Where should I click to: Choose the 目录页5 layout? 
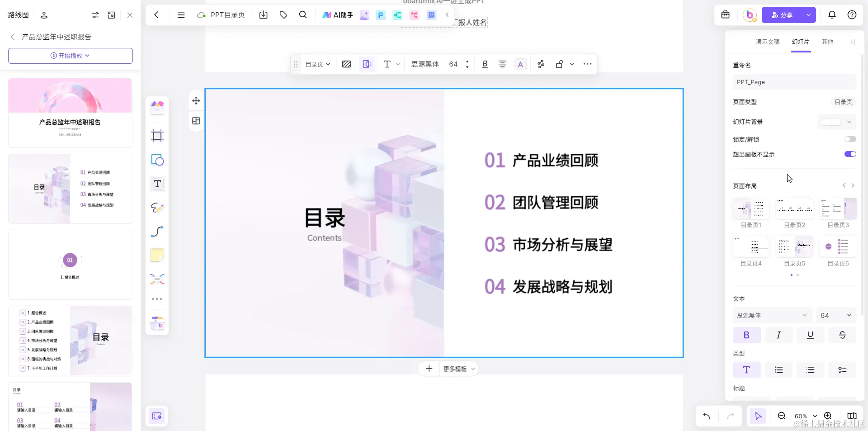point(794,247)
